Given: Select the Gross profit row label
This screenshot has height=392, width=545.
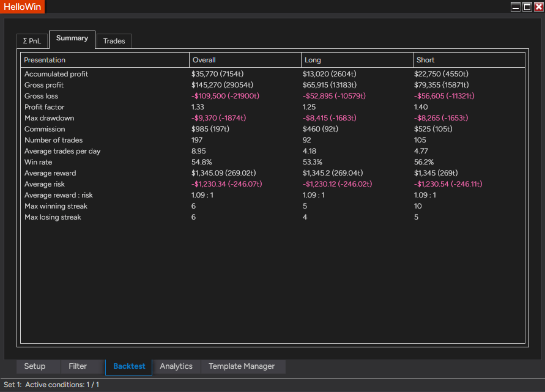Looking at the screenshot, I should pos(44,85).
